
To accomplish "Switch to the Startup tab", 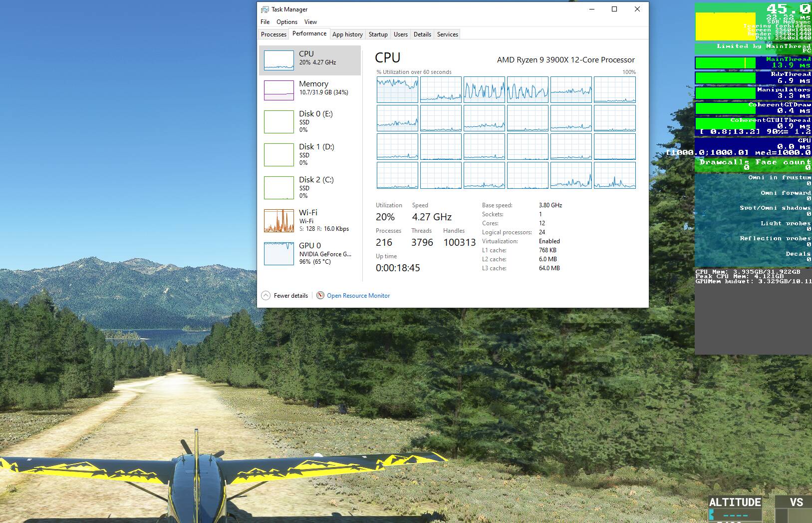I will 378,34.
